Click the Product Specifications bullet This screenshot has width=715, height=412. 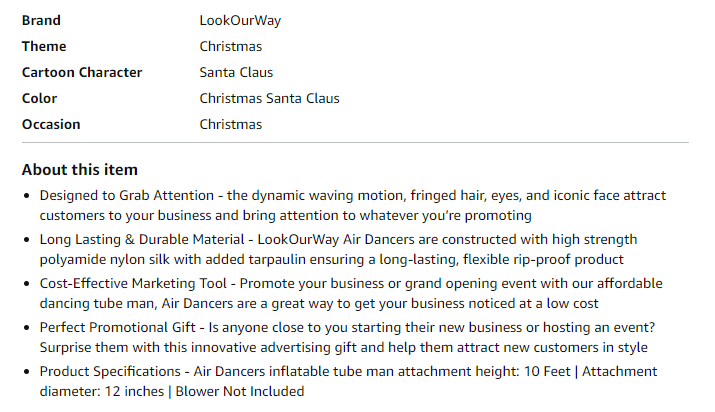348,381
